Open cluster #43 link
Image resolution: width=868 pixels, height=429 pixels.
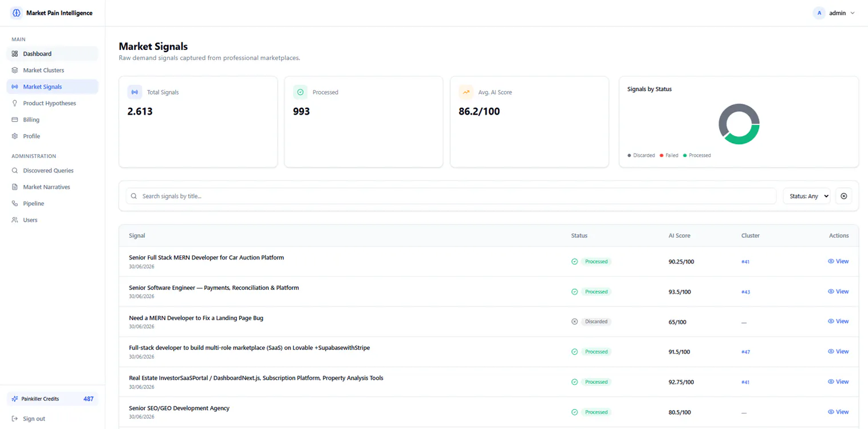point(745,292)
